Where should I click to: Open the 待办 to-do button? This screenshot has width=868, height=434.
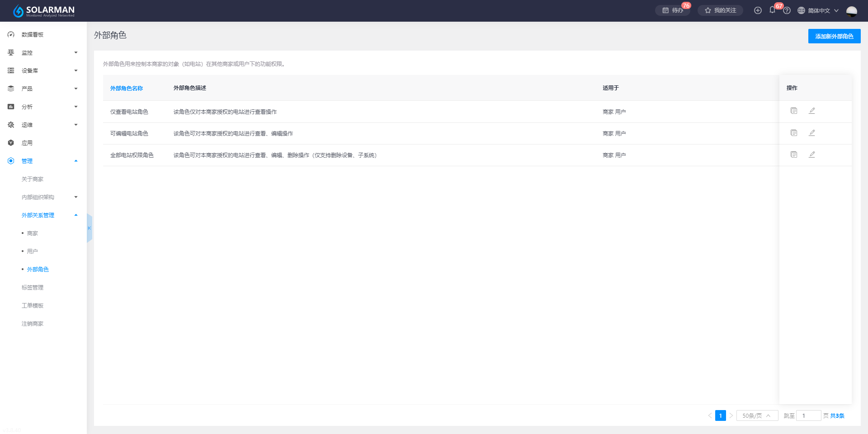tap(673, 10)
